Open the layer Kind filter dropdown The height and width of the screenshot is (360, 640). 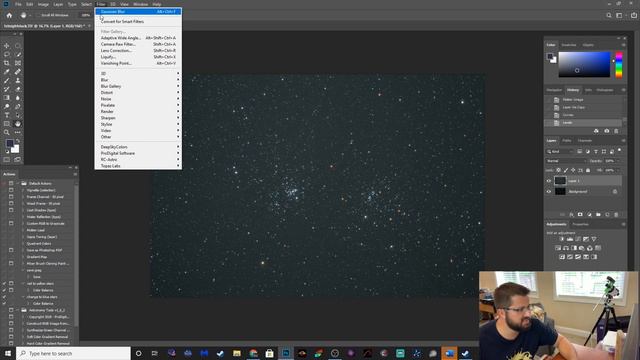560,151
